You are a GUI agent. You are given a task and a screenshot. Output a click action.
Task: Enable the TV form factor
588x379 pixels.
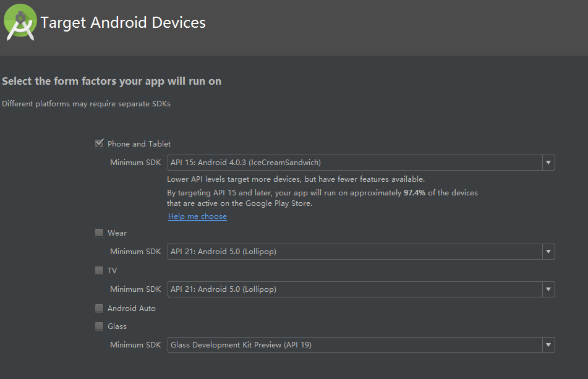tap(99, 270)
